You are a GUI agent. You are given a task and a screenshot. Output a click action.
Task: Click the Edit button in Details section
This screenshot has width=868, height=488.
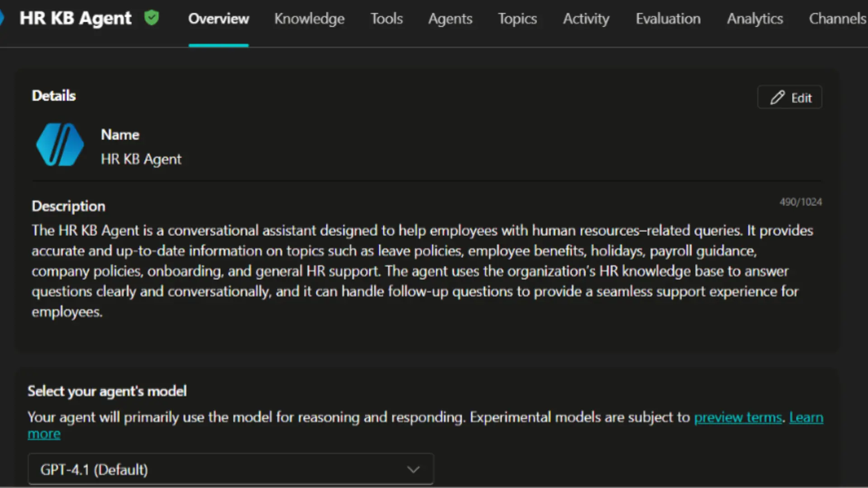(x=789, y=97)
